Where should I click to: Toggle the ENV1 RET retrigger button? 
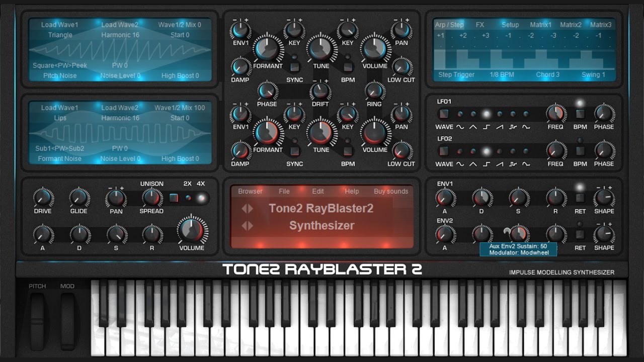(580, 198)
